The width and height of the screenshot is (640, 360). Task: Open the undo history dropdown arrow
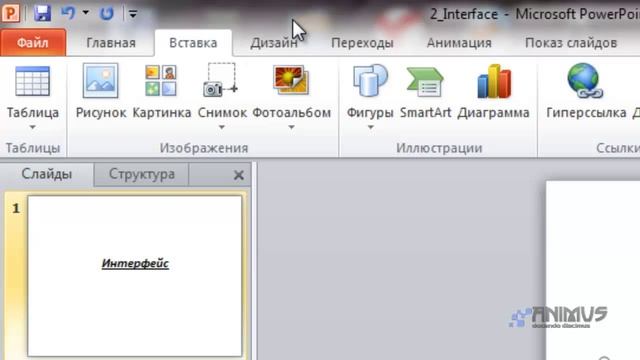pos(86,13)
